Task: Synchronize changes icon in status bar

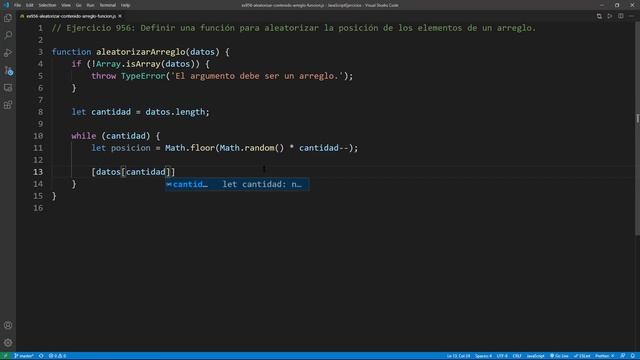Action: click(x=41, y=356)
